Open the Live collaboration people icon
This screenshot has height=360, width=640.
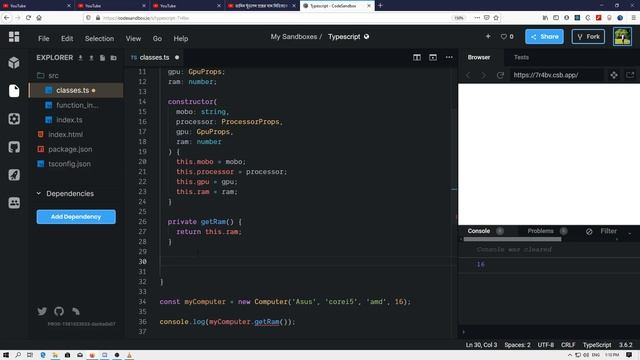[14, 202]
